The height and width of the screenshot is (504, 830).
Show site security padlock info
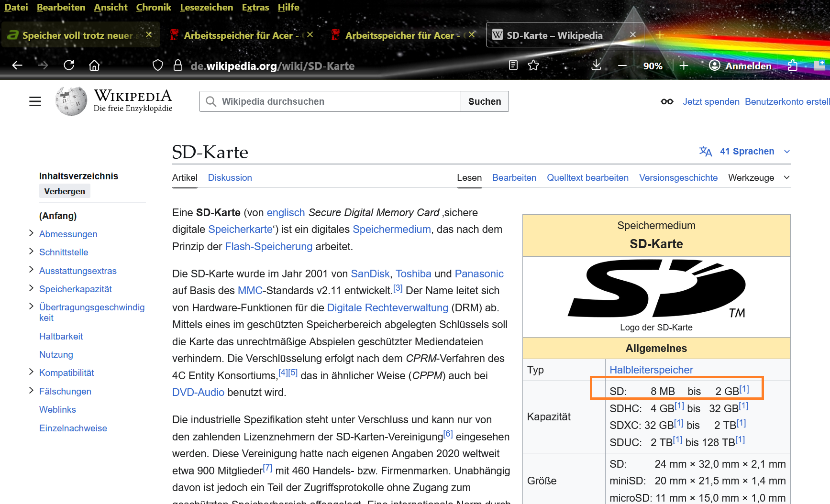tap(178, 66)
